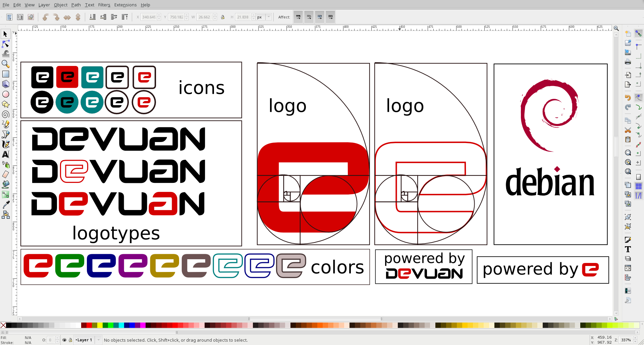The width and height of the screenshot is (644, 345).
Task: Select the Selector arrow tool
Action: (x=5, y=34)
